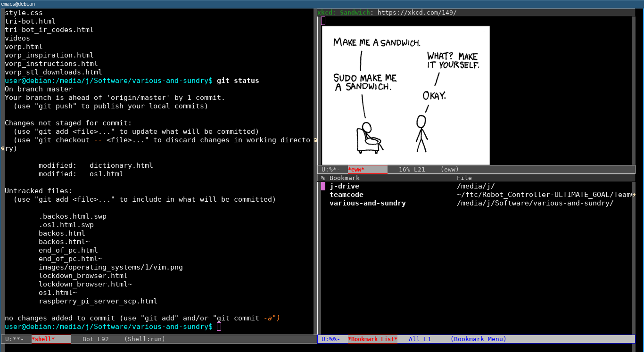Image resolution: width=644 pixels, height=352 pixels.
Task: Click the *eww* buffer name in mode line
Action: pos(356,169)
